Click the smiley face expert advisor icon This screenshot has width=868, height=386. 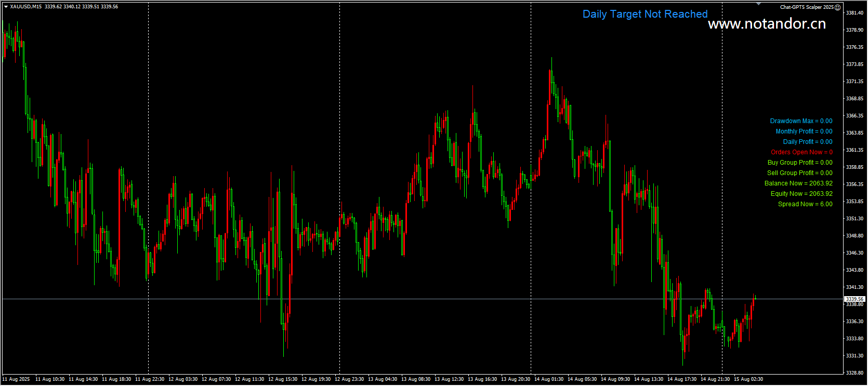837,7
